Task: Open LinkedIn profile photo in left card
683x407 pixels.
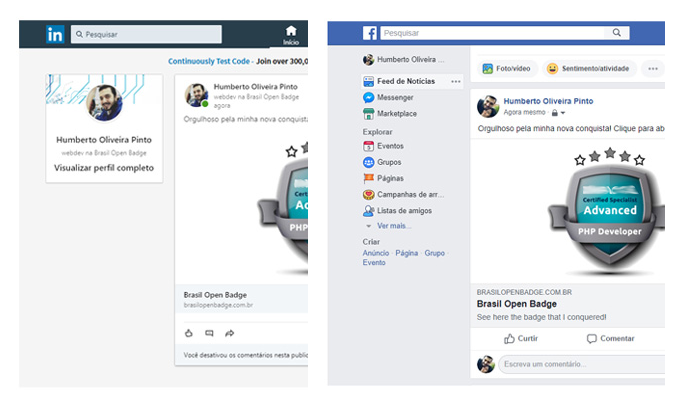Action: pyautogui.click(x=104, y=103)
